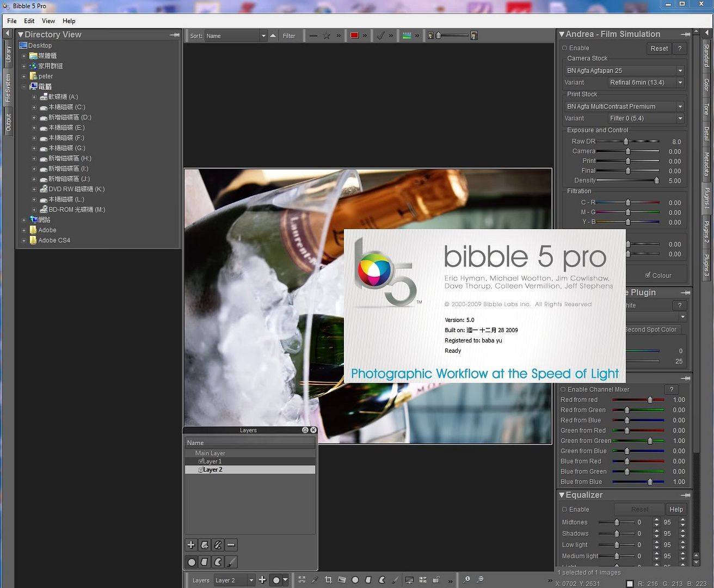Pick the eyedropper tool in bottom toolbar
714x588 pixels.
coord(315,580)
